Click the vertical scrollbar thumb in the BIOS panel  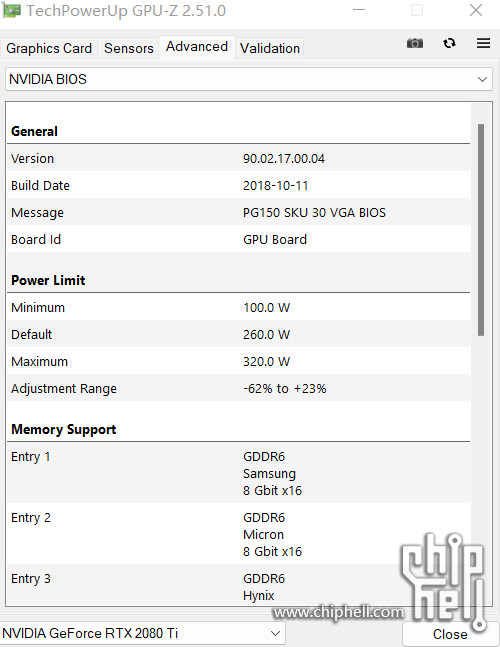point(481,230)
